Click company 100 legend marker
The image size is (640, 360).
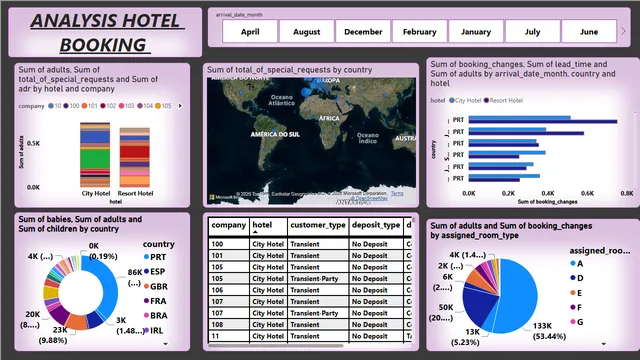[66, 106]
